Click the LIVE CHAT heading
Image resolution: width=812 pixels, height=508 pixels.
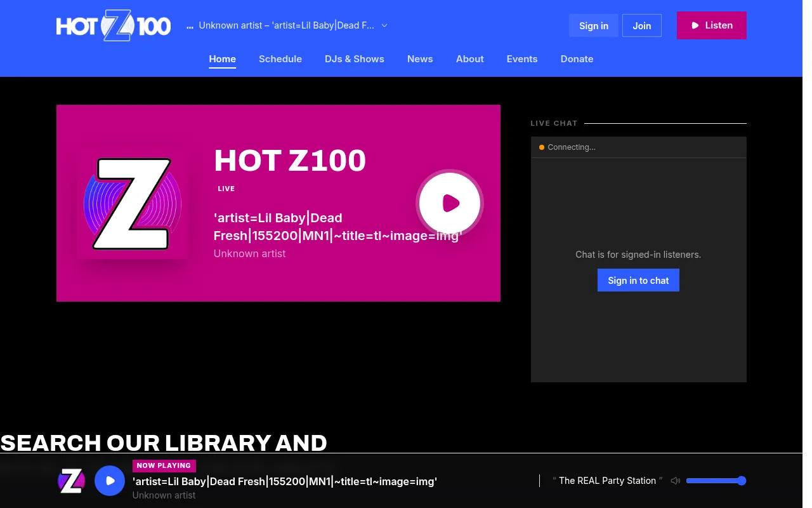tap(554, 123)
